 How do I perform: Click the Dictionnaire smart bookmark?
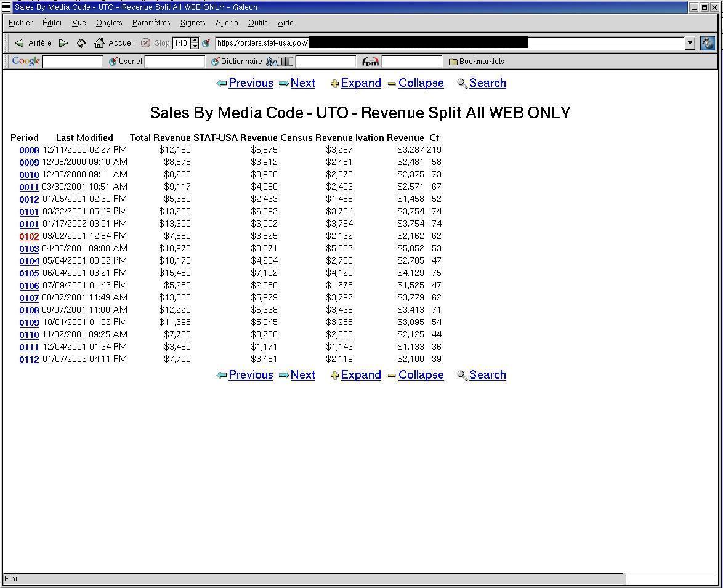[236, 62]
